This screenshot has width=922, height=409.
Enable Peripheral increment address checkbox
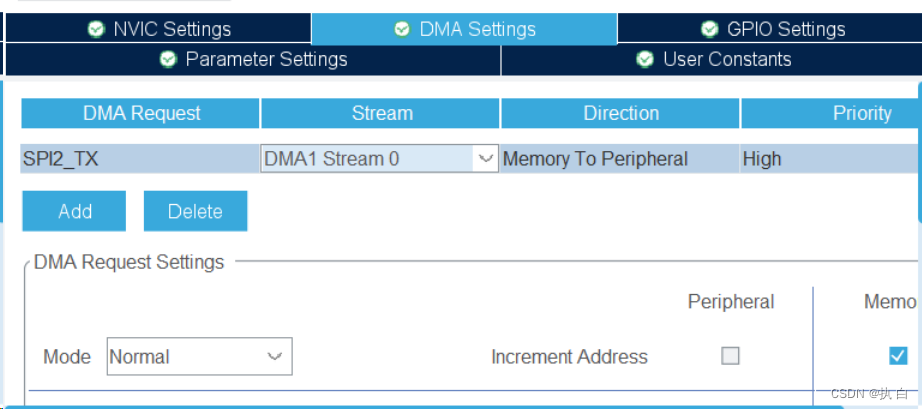[730, 356]
